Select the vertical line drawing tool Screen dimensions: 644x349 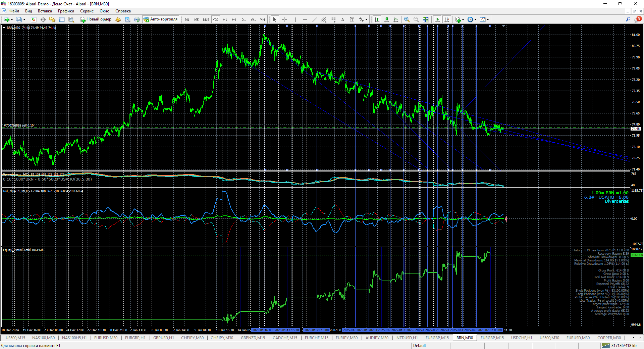click(296, 19)
